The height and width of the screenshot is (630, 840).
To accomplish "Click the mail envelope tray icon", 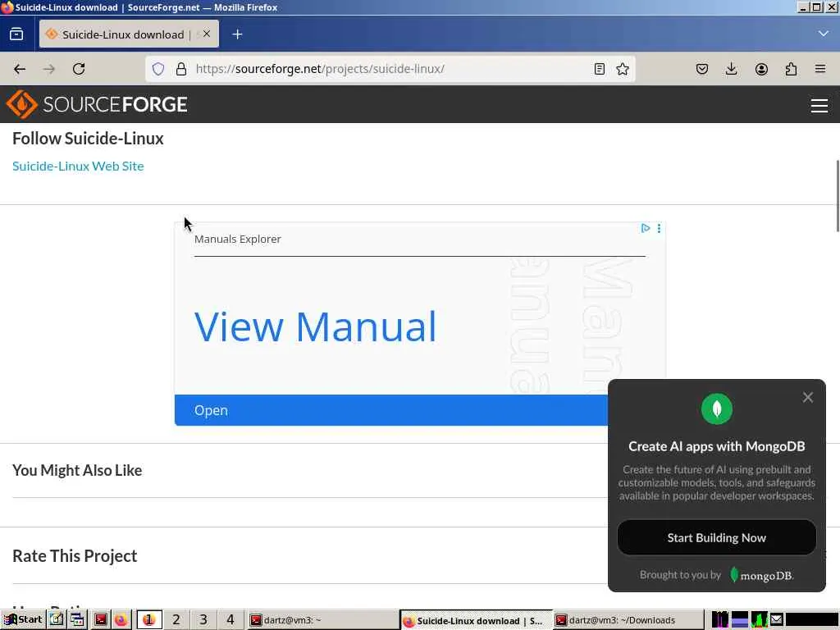I will point(777,620).
